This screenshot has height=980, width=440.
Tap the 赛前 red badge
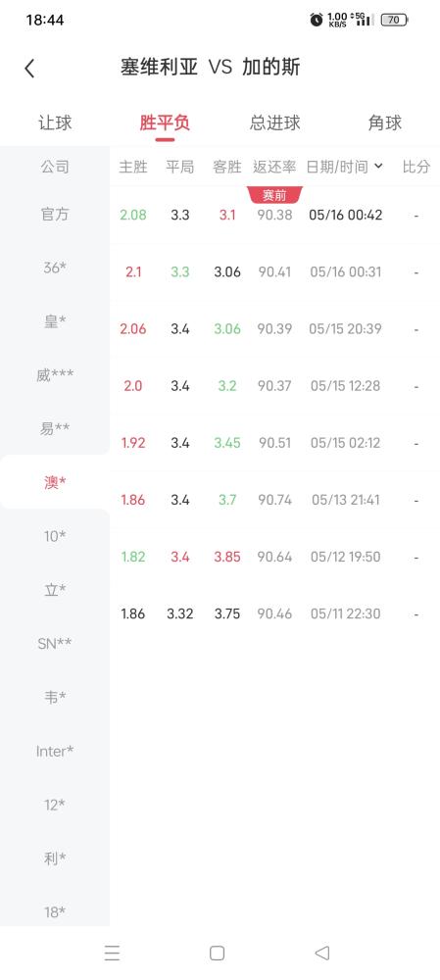[274, 195]
